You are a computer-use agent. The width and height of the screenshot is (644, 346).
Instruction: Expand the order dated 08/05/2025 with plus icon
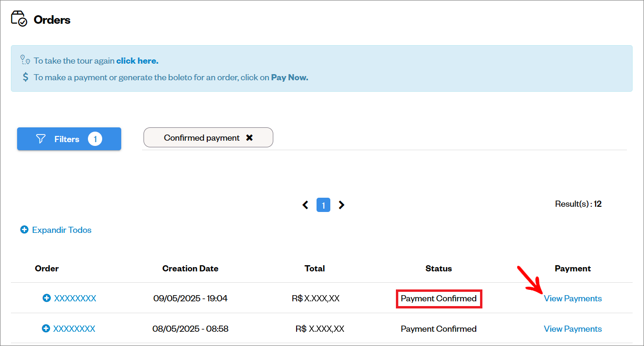(46, 328)
